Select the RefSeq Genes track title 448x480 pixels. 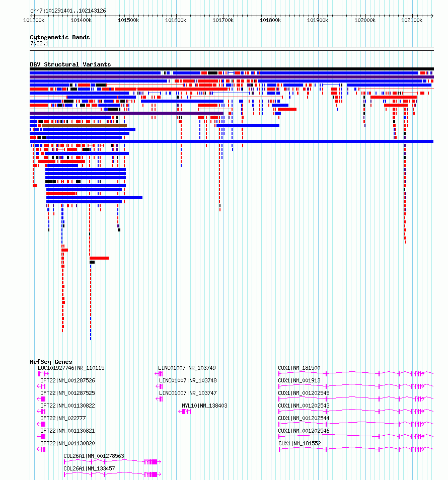(51, 362)
